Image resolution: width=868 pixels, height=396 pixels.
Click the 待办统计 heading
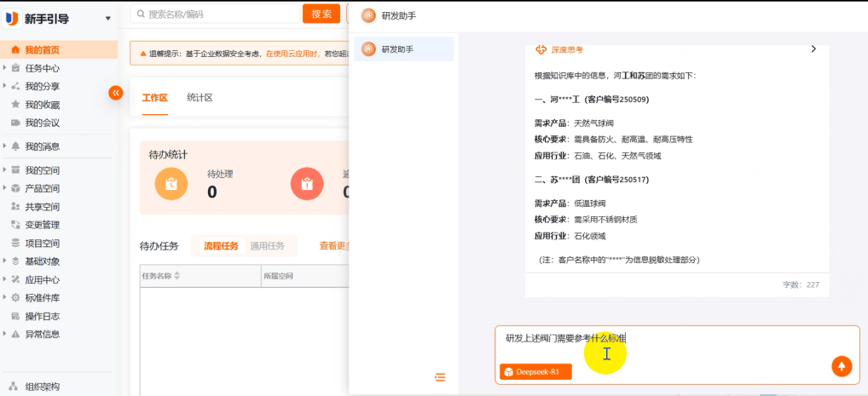pyautogui.click(x=168, y=154)
